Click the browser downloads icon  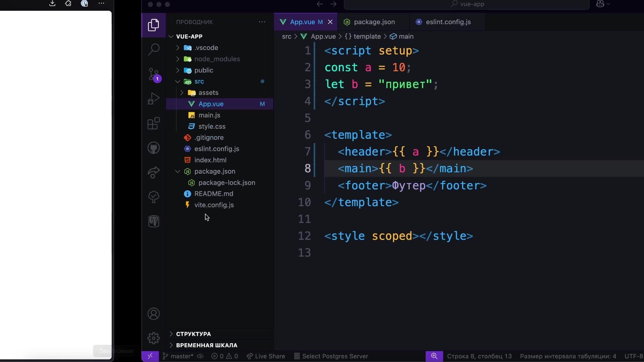click(52, 3)
